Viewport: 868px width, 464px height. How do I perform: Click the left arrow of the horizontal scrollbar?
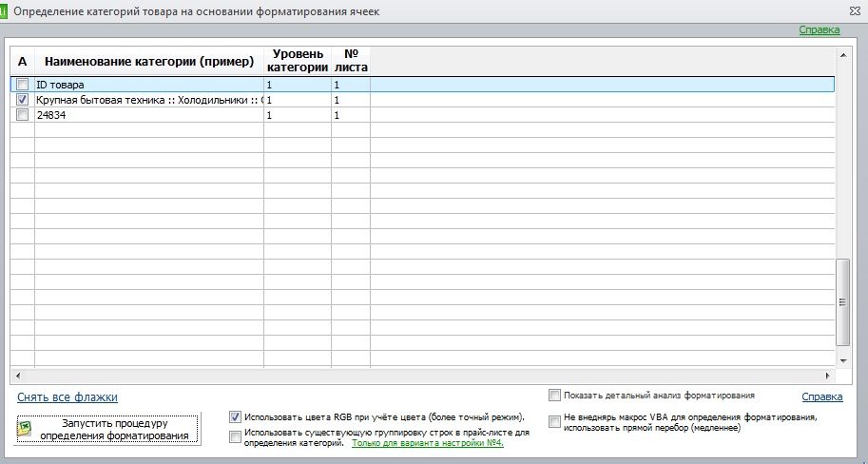tap(18, 376)
